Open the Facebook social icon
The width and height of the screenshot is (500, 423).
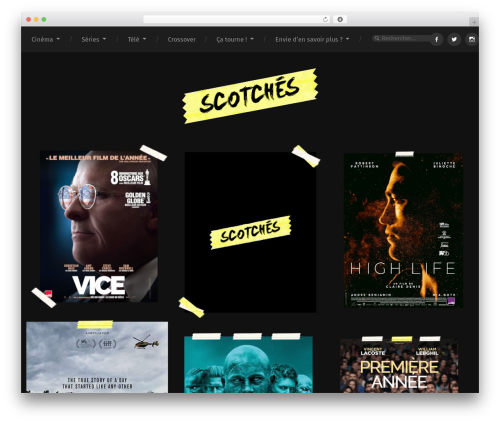click(x=436, y=39)
